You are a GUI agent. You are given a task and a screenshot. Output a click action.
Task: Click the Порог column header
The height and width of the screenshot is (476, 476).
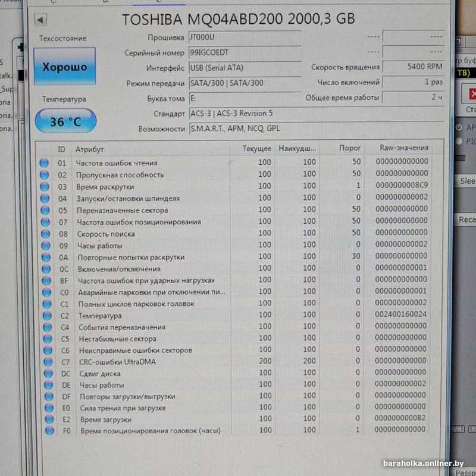[350, 148]
